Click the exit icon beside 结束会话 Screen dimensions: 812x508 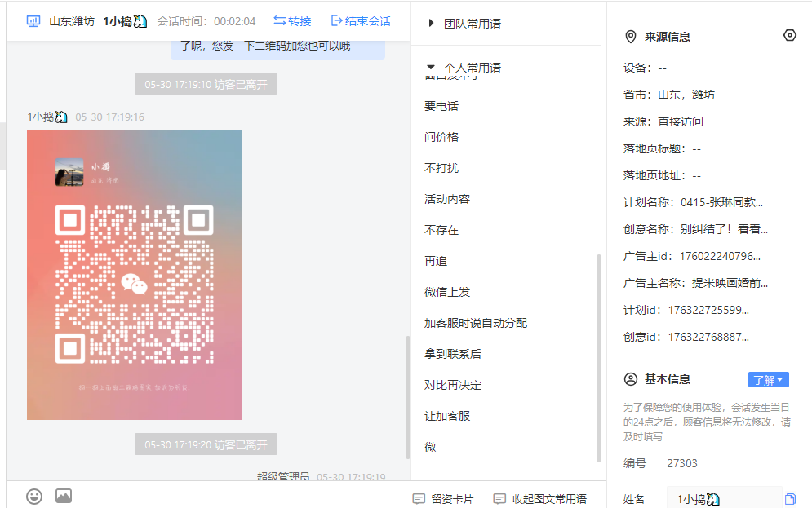(336, 20)
